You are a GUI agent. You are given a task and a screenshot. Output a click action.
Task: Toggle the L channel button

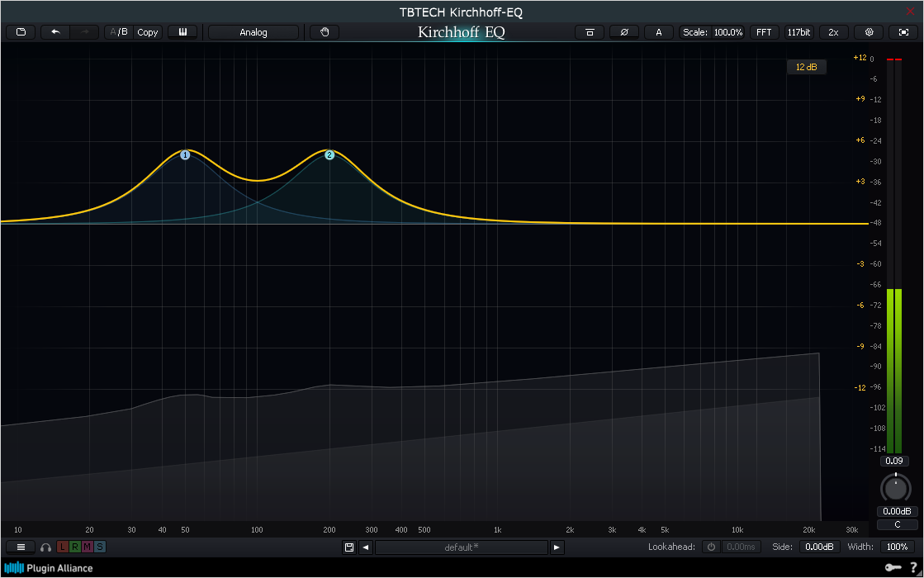[63, 547]
